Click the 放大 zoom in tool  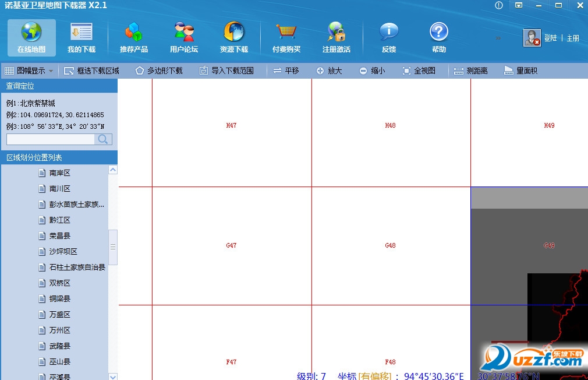point(330,71)
